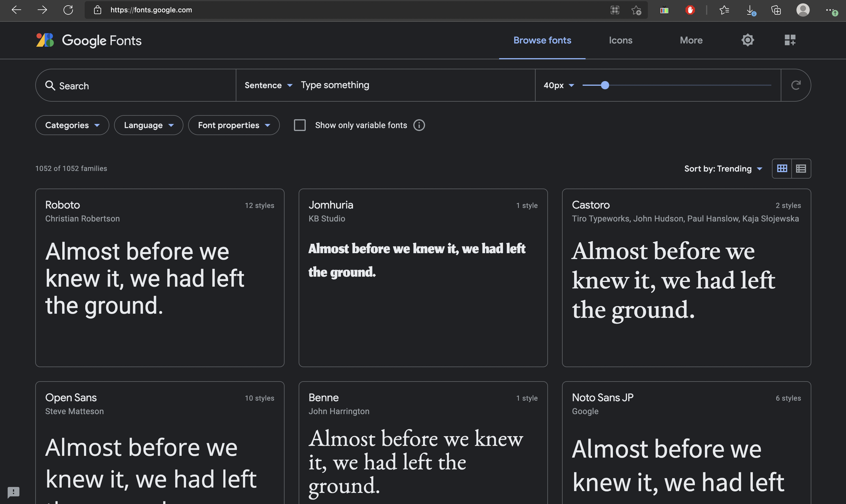Expand the Language filter dropdown
This screenshot has width=846, height=504.
click(x=148, y=125)
